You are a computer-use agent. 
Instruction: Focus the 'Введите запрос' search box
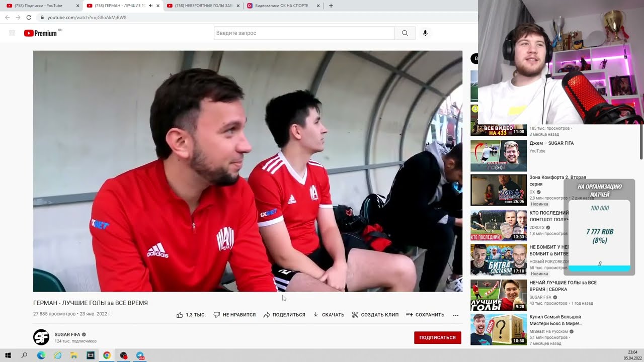pyautogui.click(x=304, y=33)
